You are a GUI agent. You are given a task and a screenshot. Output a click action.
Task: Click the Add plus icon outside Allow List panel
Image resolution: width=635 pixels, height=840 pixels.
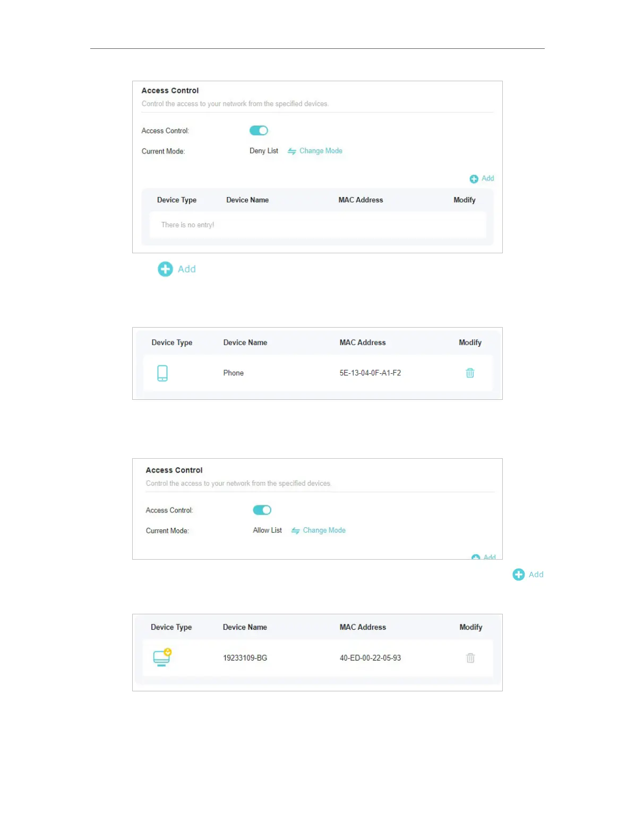tap(519, 575)
